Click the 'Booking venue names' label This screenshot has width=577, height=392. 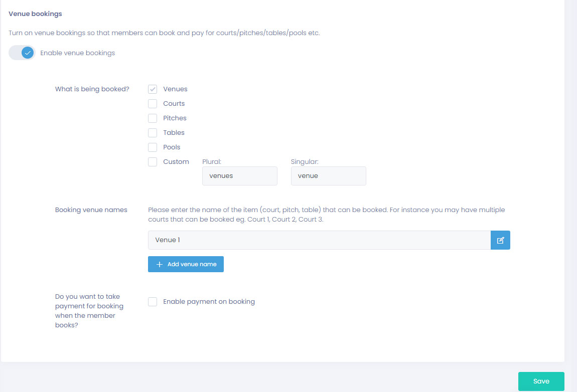tap(91, 210)
